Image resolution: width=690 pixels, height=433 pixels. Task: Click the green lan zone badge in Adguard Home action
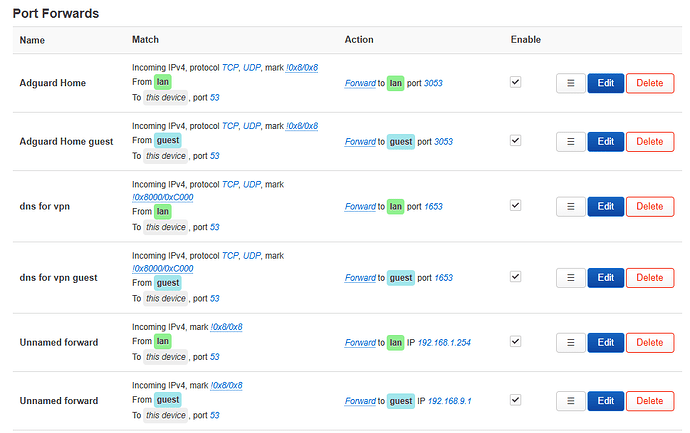(396, 84)
